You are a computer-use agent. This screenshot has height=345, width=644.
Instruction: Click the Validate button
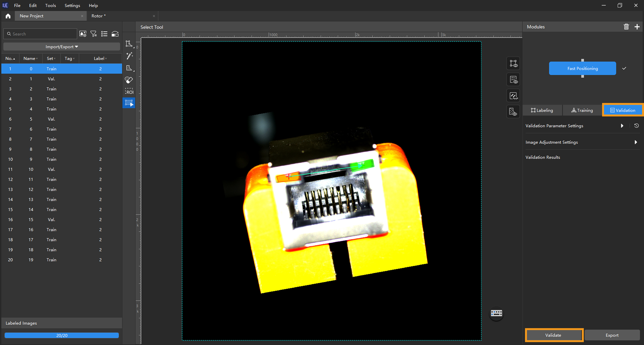[553, 335]
